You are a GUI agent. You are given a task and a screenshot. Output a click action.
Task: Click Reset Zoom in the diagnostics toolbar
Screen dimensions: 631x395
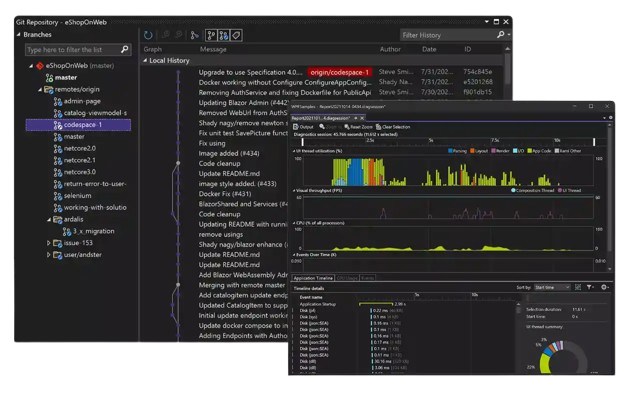click(x=358, y=127)
